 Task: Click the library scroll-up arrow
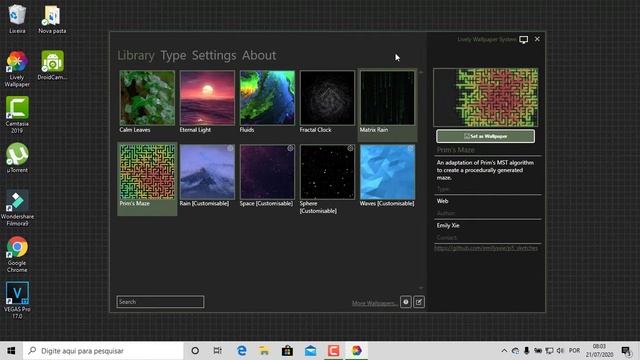pyautogui.click(x=421, y=72)
